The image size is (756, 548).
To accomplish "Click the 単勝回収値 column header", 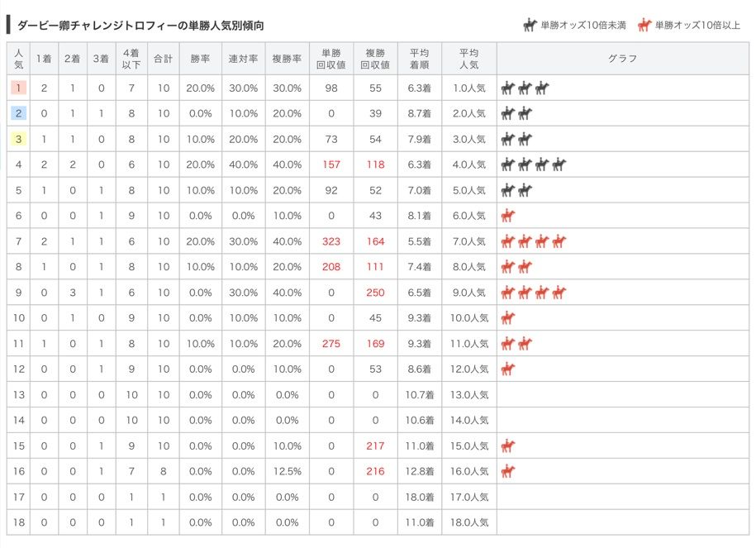I will tap(331, 59).
